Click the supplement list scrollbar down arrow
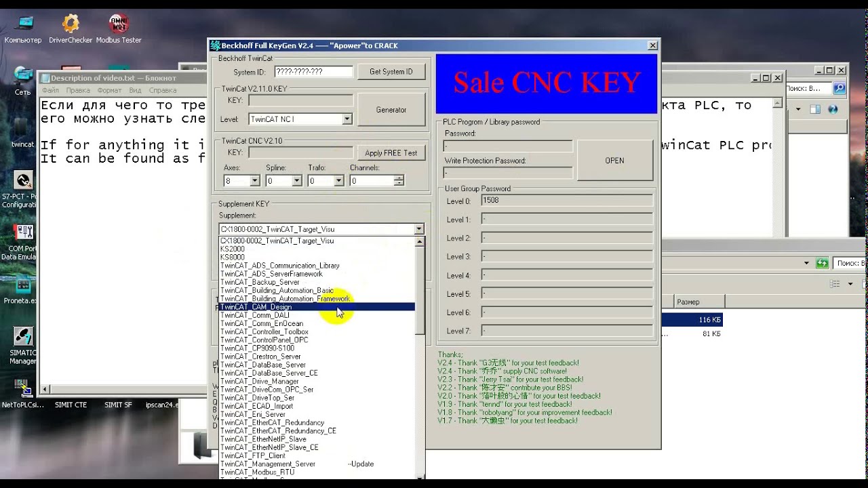The width and height of the screenshot is (868, 488). 420,478
